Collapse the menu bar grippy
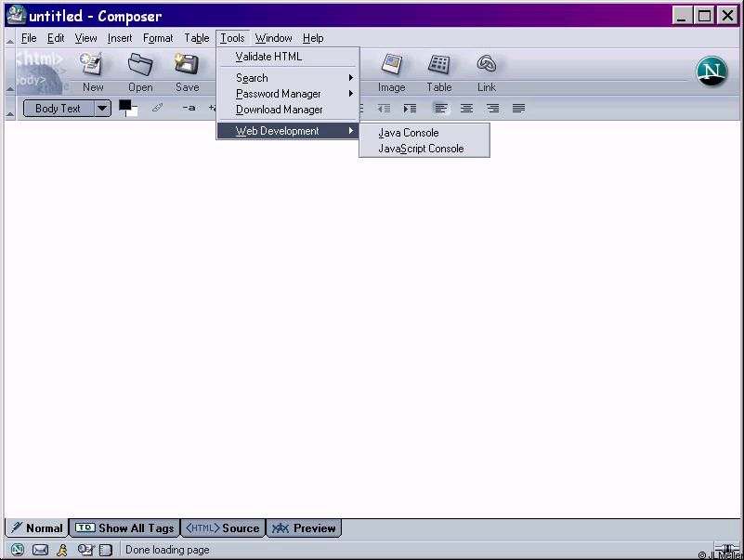744x560 pixels. [10, 38]
